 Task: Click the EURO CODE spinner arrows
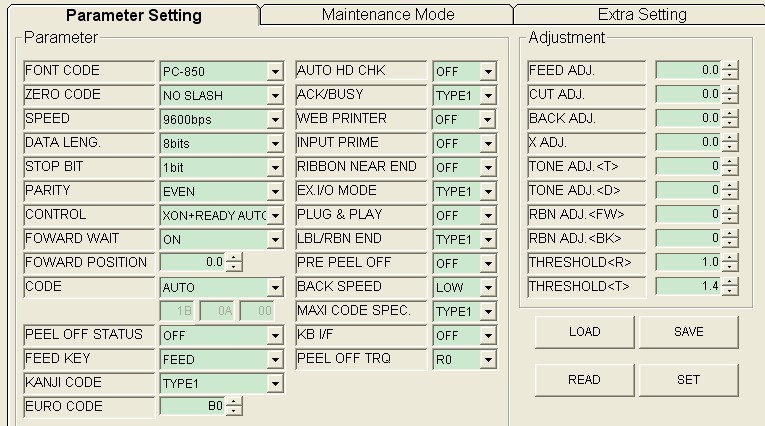coord(235,407)
